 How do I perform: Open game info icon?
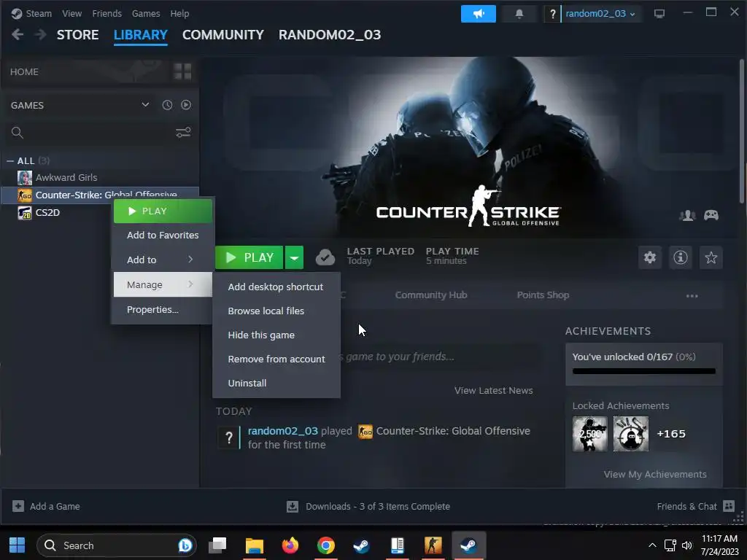(x=681, y=257)
